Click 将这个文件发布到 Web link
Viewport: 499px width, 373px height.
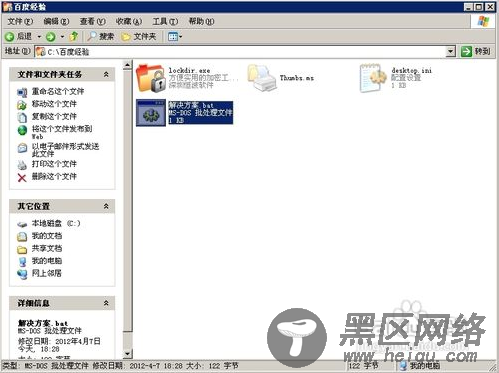click(x=62, y=132)
